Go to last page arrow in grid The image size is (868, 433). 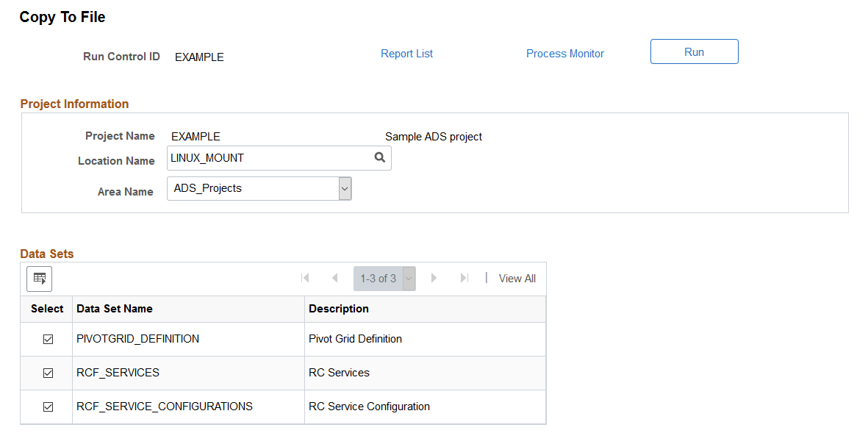tap(465, 278)
